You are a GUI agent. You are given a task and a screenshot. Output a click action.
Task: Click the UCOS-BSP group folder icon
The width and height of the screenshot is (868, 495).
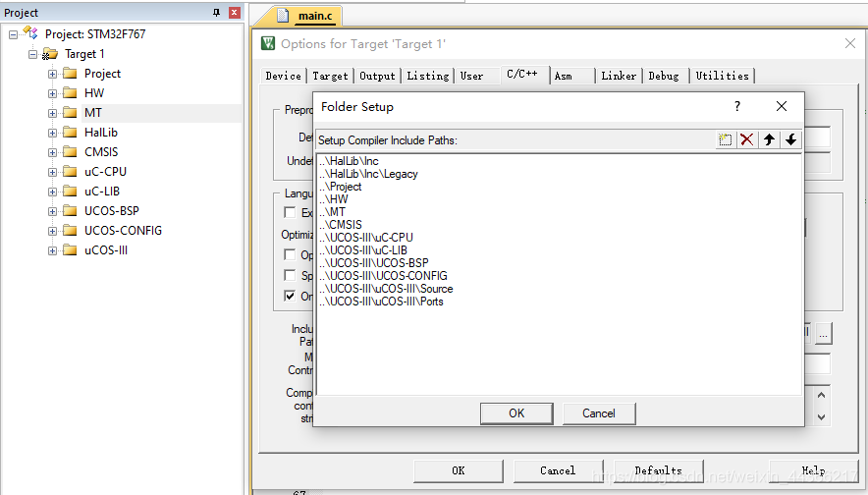70,210
